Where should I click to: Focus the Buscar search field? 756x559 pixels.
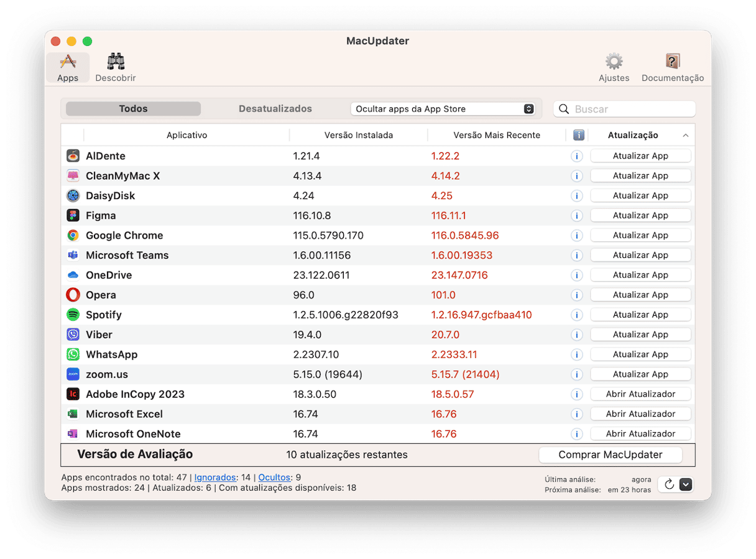[x=624, y=109]
